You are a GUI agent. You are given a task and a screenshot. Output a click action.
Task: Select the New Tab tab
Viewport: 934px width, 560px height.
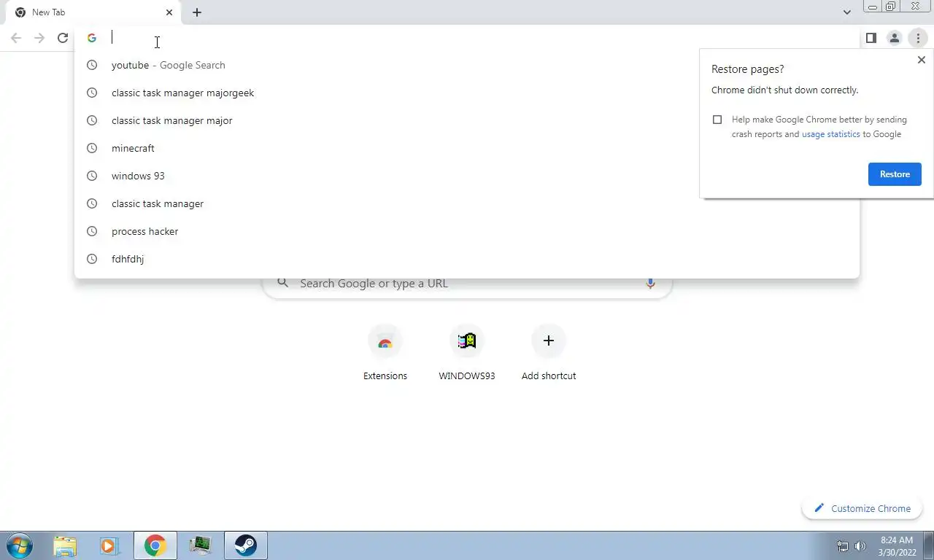93,12
